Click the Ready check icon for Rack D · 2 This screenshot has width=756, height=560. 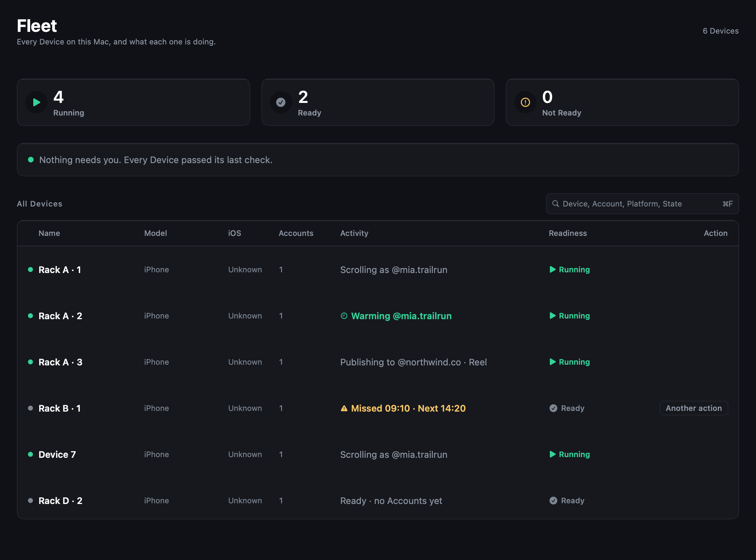553,500
